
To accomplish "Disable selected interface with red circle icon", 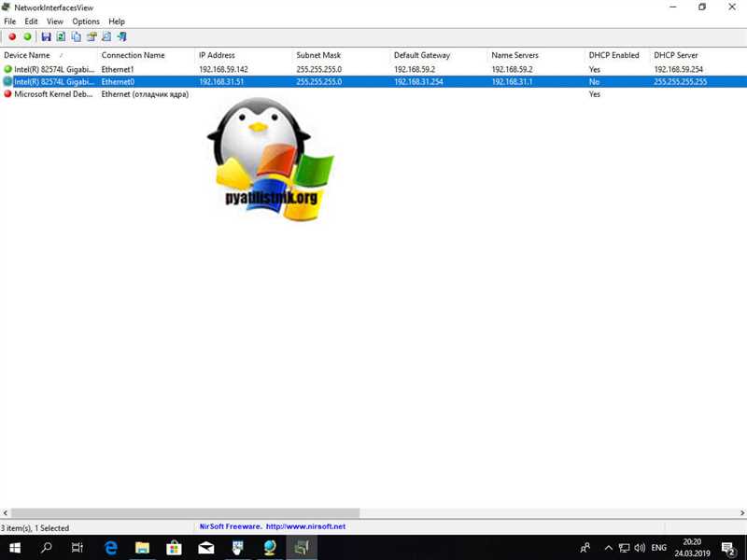I will (x=12, y=36).
